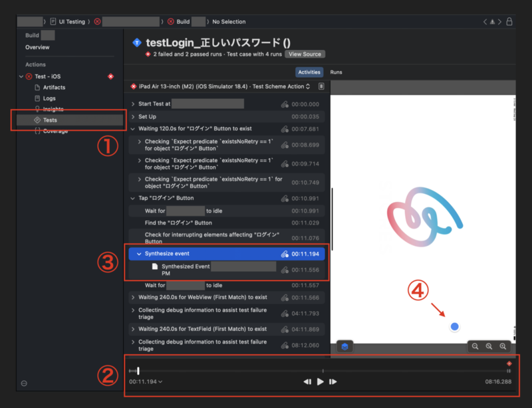The height and width of the screenshot is (408, 532).
Task: Reset preview zoom to actual size
Action: pos(489,346)
